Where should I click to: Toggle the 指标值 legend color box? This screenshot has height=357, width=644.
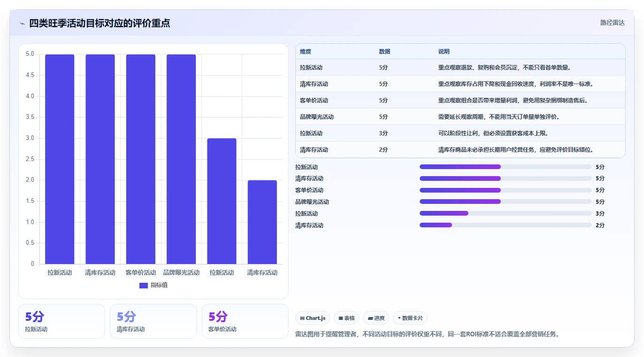[144, 285]
